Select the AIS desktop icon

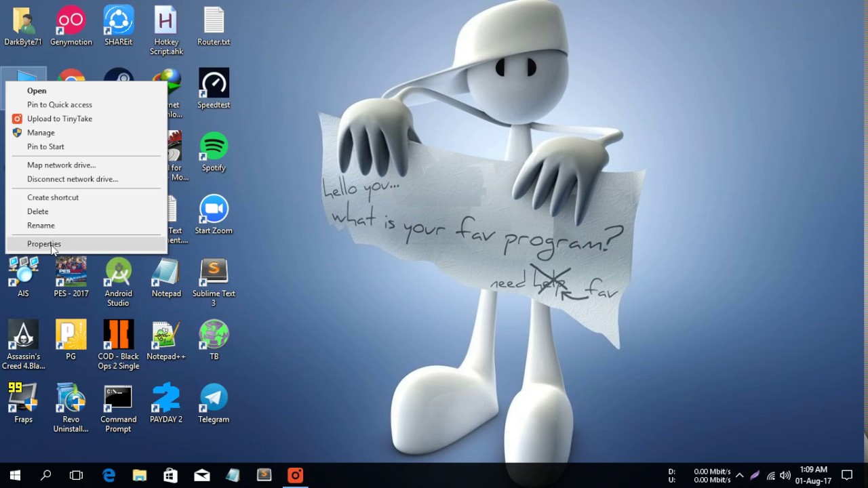pos(23,277)
